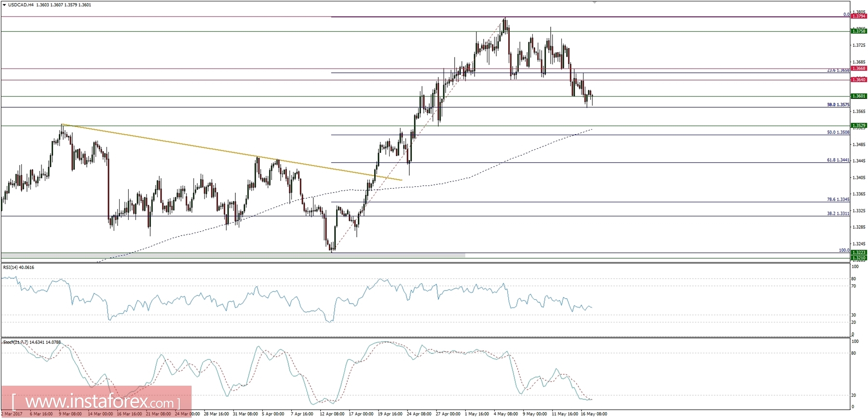Viewport: 868px width, 419px height.
Task: Select Fibonacci level label 38.2 1.3311
Action: point(838,213)
